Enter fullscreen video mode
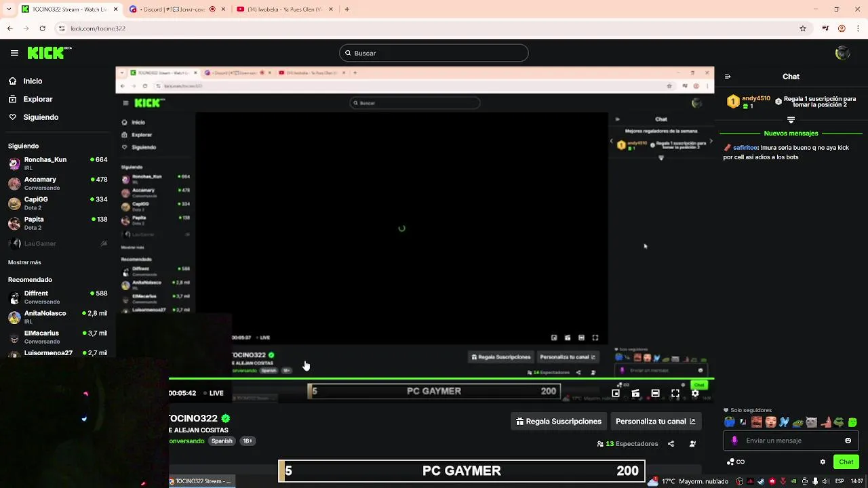 click(675, 393)
